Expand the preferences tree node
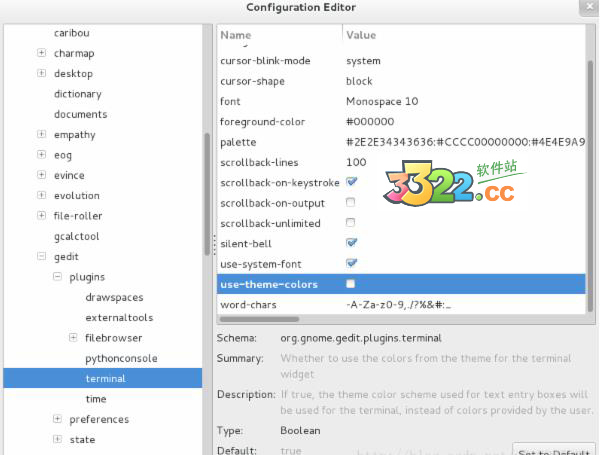600x455 pixels. point(57,419)
